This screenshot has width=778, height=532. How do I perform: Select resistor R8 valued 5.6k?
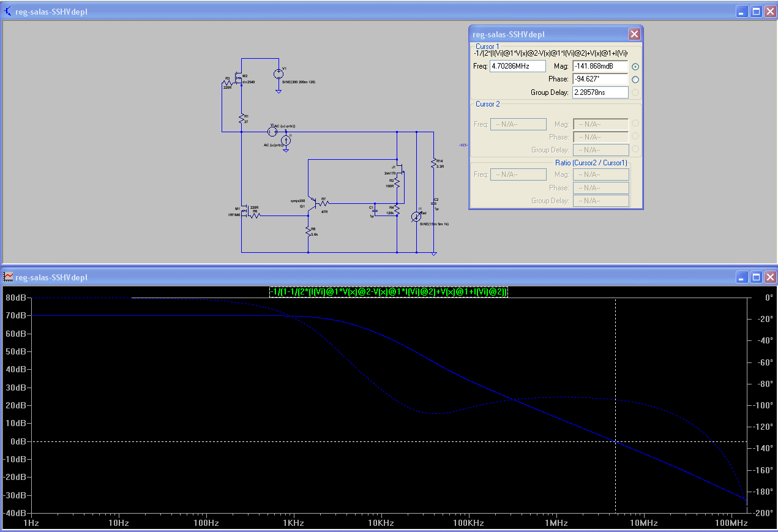[308, 231]
